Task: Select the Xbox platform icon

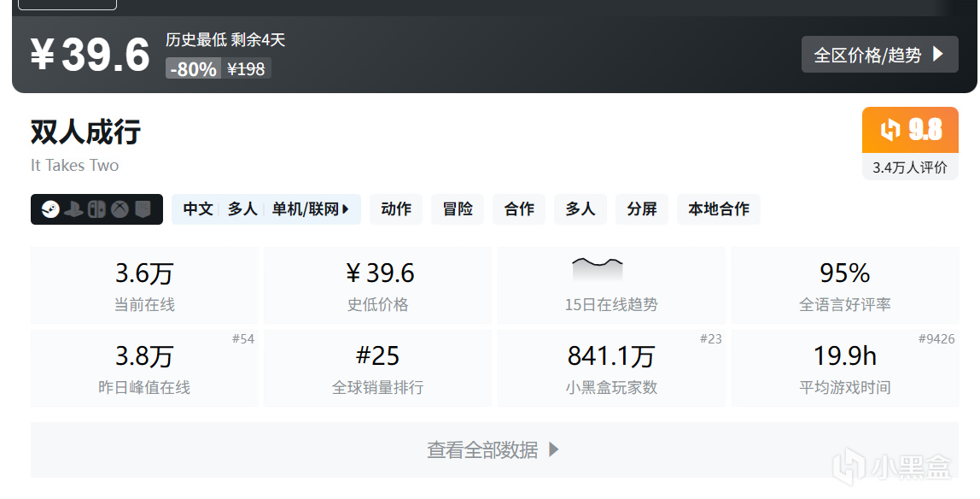Action: (x=120, y=208)
